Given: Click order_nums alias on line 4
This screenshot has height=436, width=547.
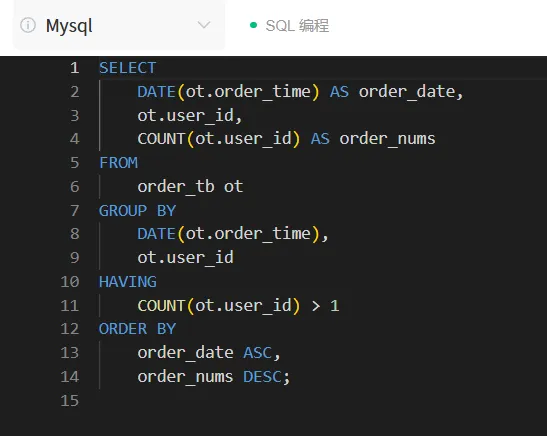Looking at the screenshot, I should [x=387, y=139].
